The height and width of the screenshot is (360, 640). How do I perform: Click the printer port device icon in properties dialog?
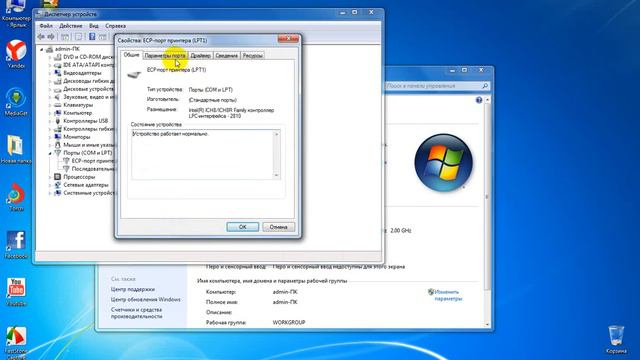(x=134, y=74)
